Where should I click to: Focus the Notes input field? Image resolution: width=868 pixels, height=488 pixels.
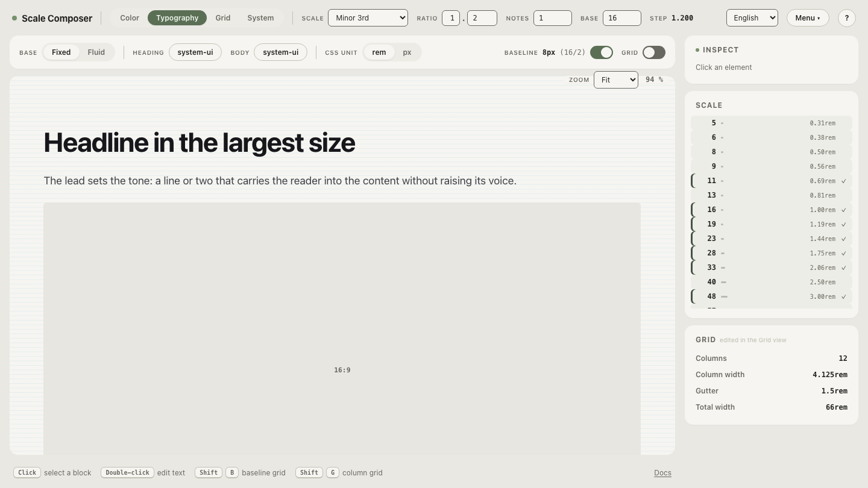tap(553, 18)
